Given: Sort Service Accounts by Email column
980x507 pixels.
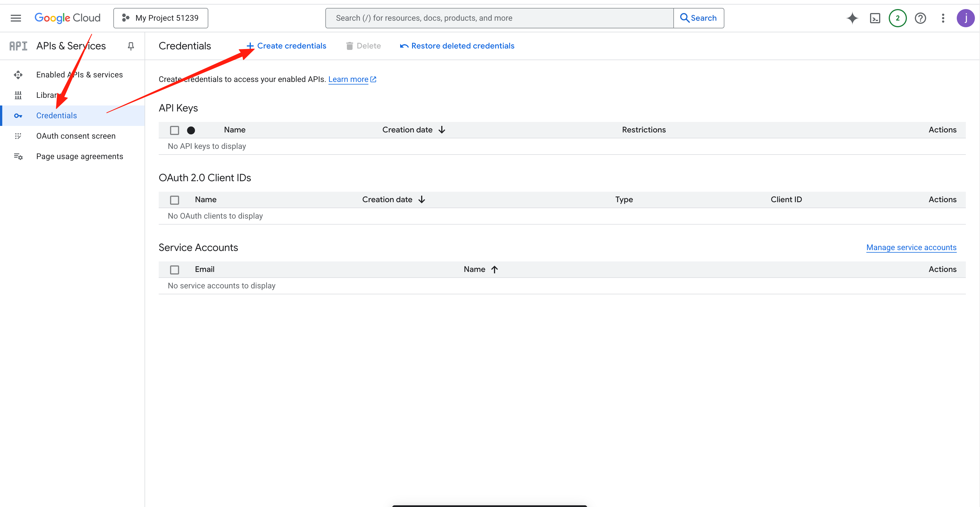Looking at the screenshot, I should [205, 269].
